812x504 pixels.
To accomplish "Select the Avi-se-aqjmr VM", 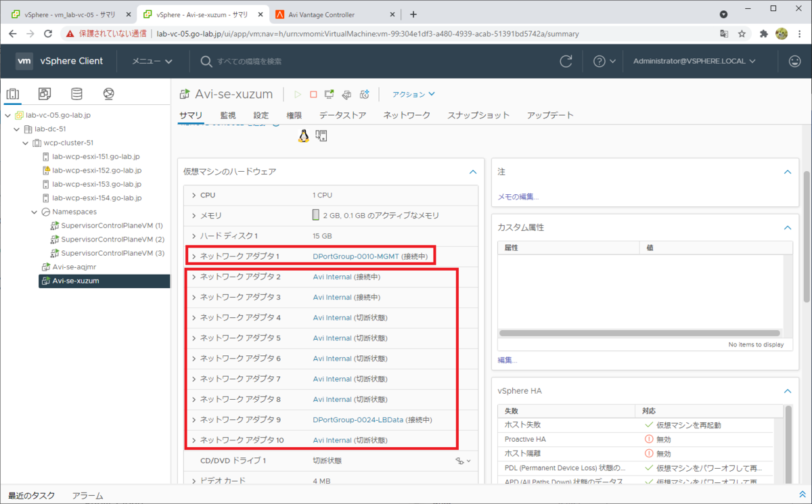I will (75, 267).
